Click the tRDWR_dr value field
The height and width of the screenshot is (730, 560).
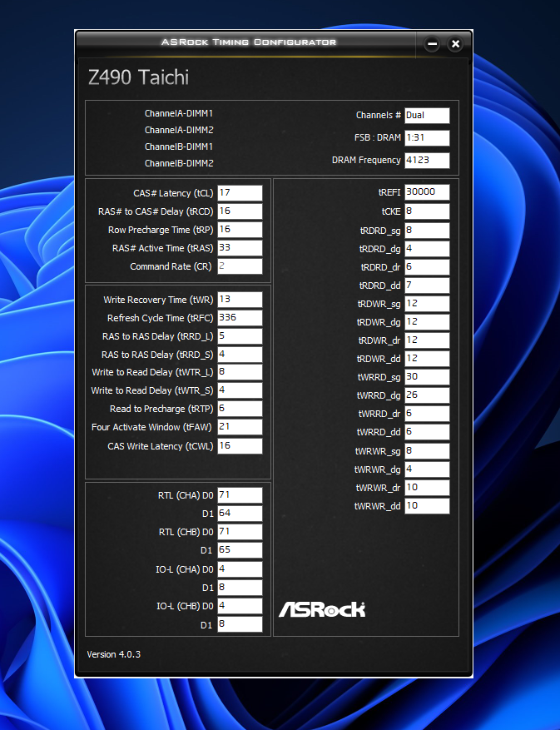point(427,340)
